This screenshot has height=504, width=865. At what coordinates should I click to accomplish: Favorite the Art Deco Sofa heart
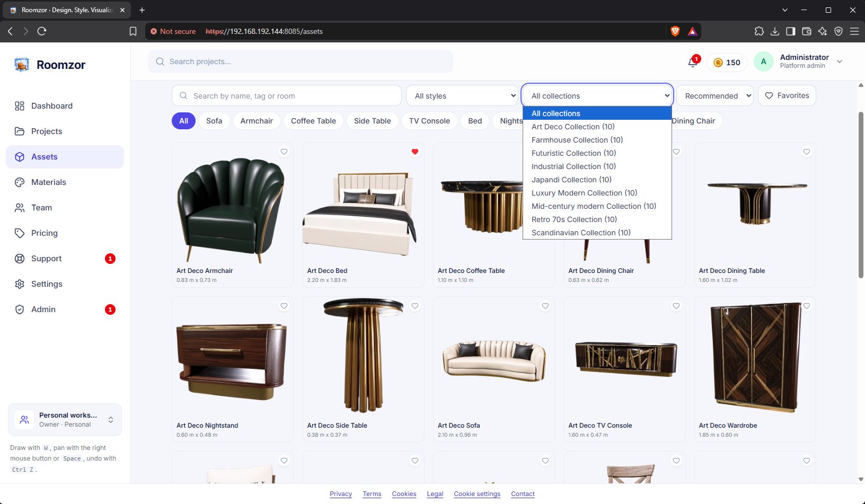(x=545, y=306)
